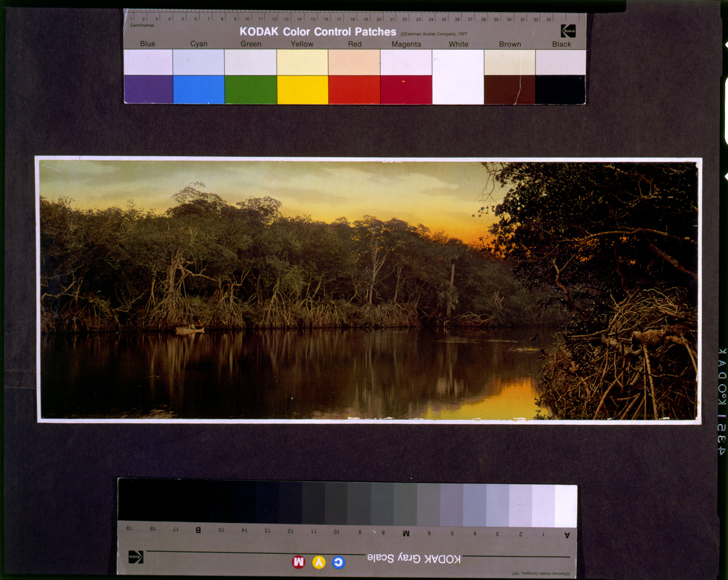Click the "Centimetres" ruler label
Image resolution: width=728 pixels, height=580 pixels.
[x=142, y=25]
